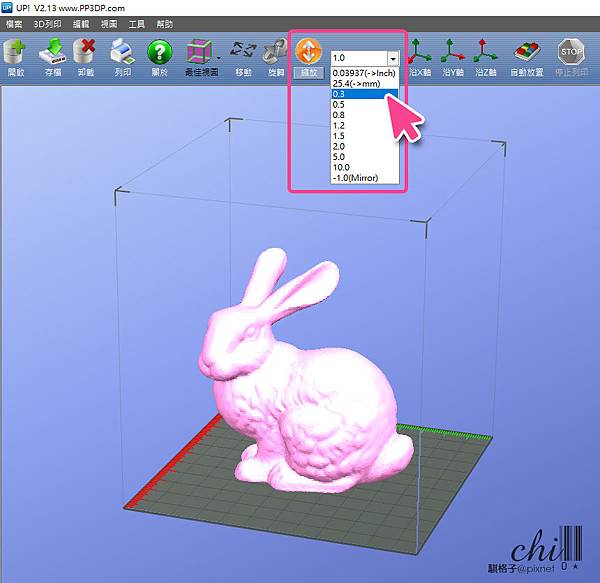The image size is (600, 583).
Task: Select the Move (移動) tool icon
Action: tap(243, 51)
